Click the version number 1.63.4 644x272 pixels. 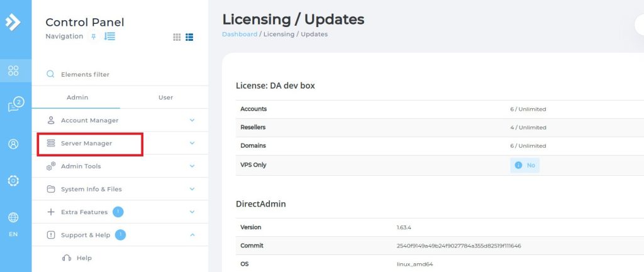pyautogui.click(x=404, y=227)
